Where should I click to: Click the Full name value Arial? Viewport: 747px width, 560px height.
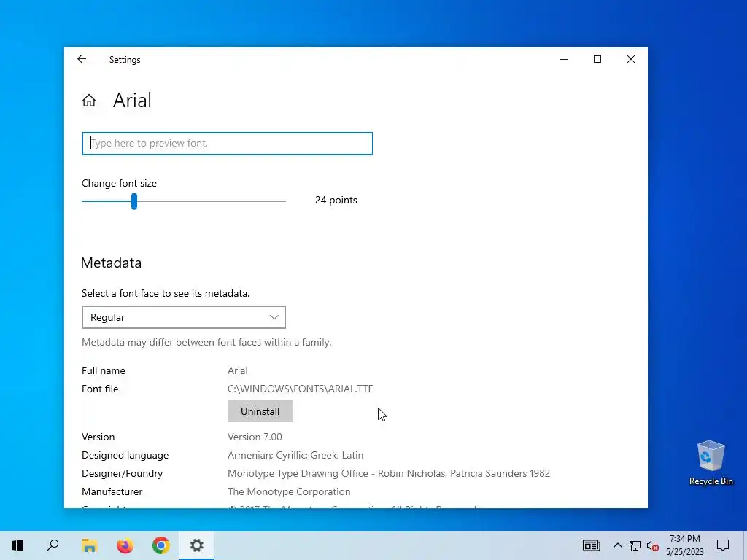click(237, 370)
